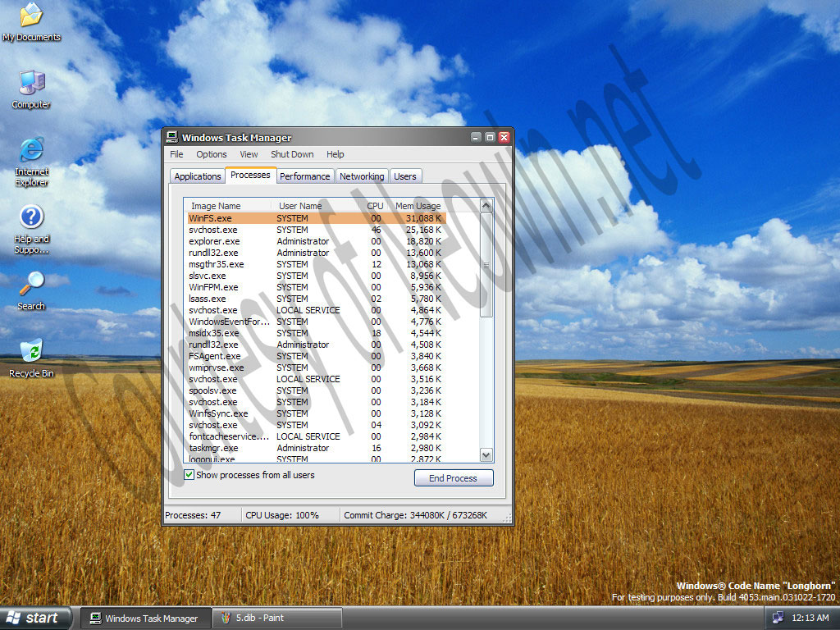The image size is (840, 630).
Task: Uncheck Show processes from all users
Action: pyautogui.click(x=189, y=475)
